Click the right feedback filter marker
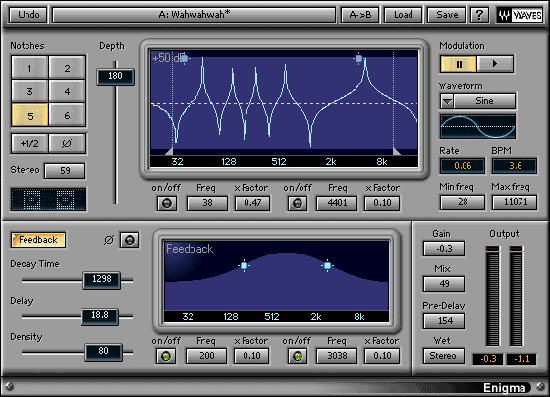Viewport: 550px width, 397px height. click(x=327, y=265)
